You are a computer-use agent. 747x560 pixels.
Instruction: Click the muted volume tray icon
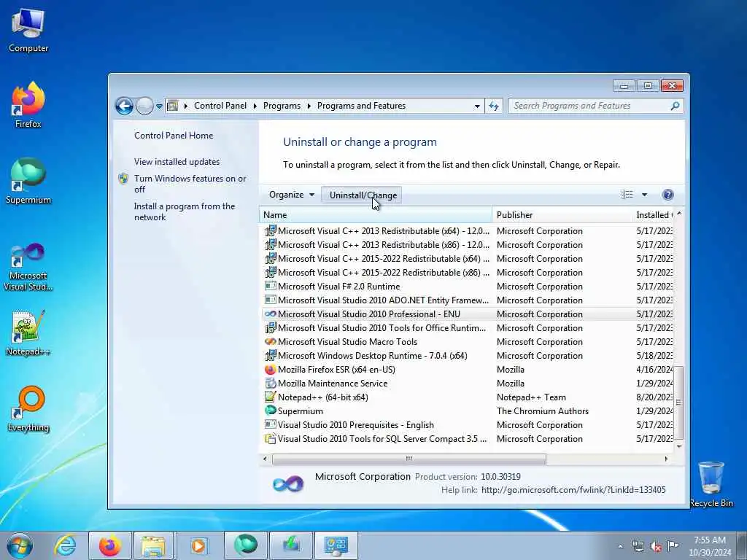[656, 546]
